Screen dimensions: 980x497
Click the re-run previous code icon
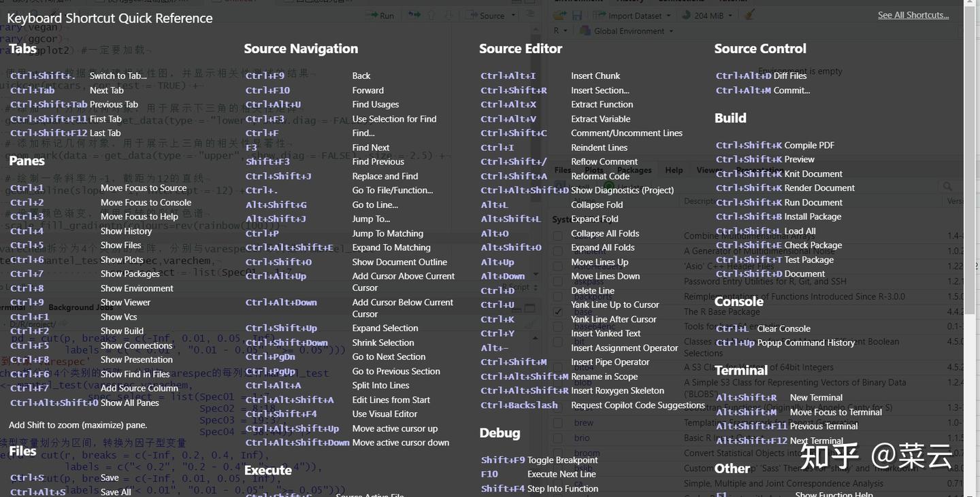[413, 15]
